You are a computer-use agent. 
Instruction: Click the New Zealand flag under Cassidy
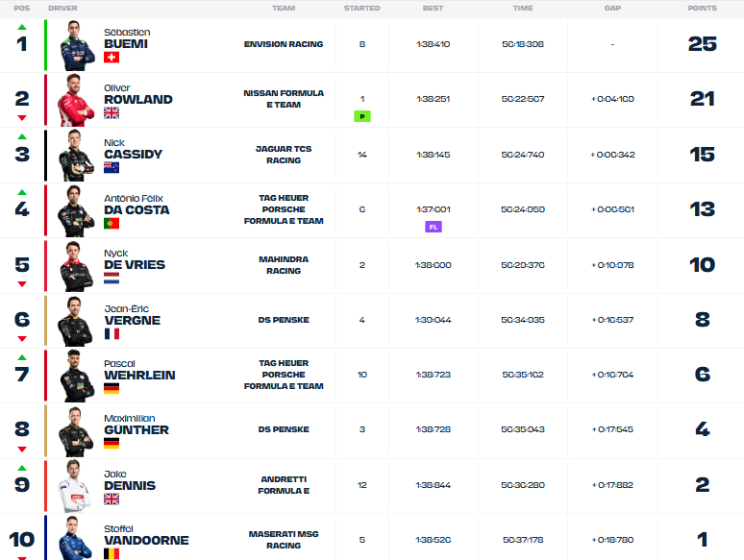coord(112,167)
